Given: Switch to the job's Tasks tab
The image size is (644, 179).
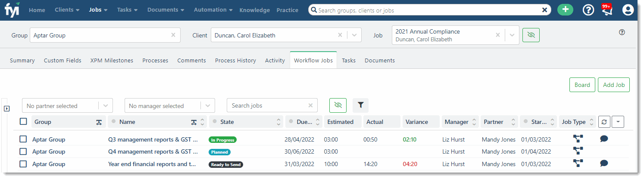Looking at the screenshot, I should [x=349, y=60].
